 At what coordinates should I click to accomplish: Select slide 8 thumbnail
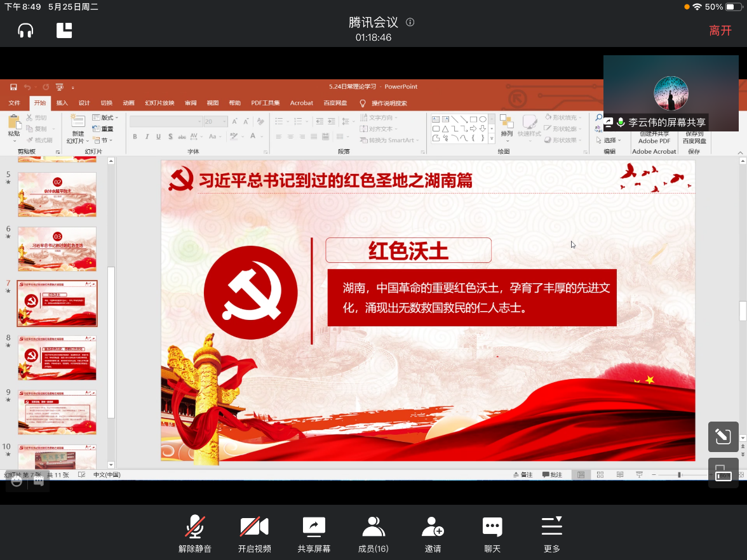coord(57,358)
